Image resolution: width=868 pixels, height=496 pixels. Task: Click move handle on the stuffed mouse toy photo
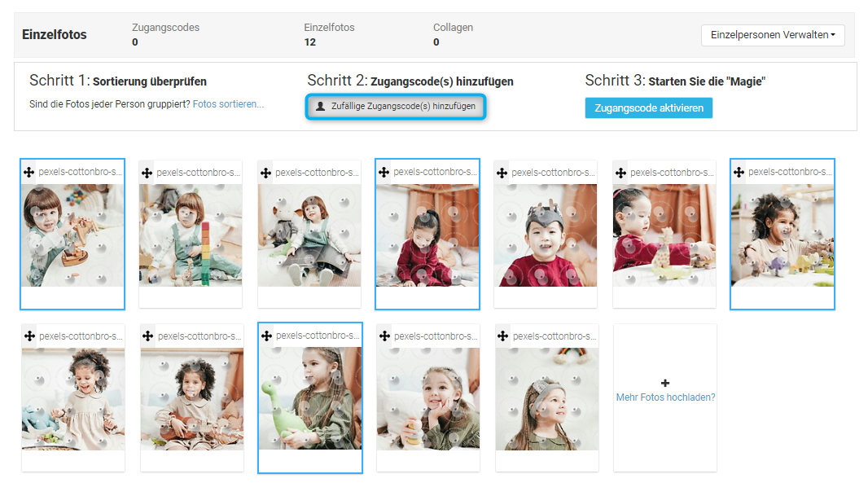[x=265, y=173]
